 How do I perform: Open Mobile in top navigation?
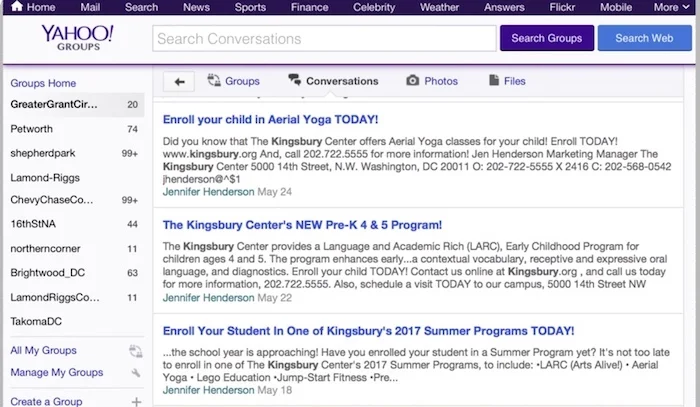point(616,7)
